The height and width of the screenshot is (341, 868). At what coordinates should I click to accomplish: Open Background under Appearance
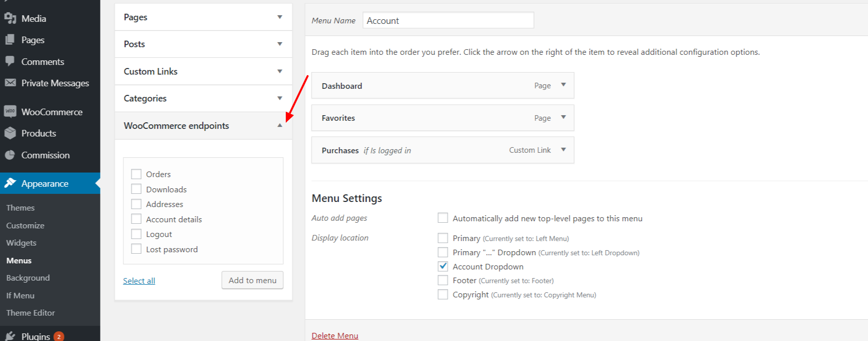[x=28, y=278]
